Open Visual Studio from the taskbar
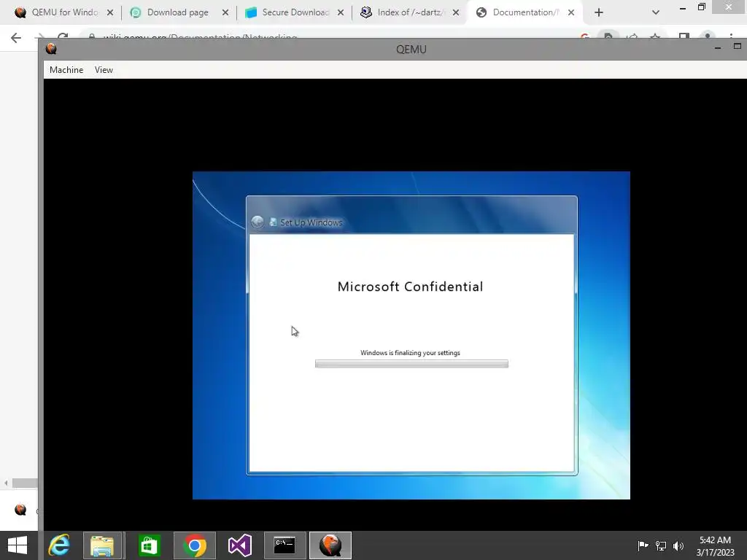The height and width of the screenshot is (560, 747). point(239,545)
